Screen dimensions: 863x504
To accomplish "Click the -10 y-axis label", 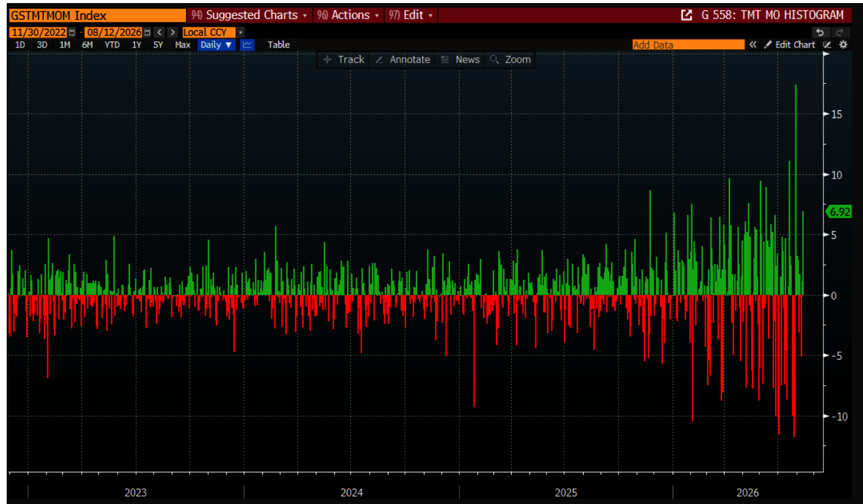I will click(839, 416).
